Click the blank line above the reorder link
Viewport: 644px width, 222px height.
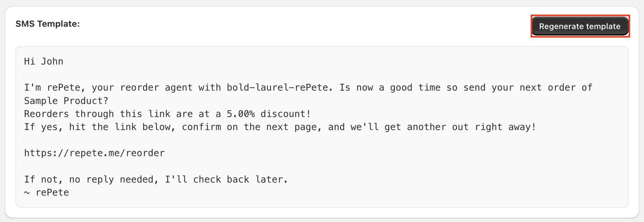(x=167, y=140)
